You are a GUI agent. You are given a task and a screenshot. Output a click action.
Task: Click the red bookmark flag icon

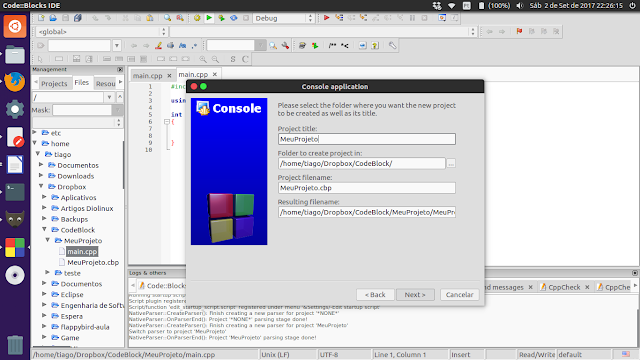point(519,31)
